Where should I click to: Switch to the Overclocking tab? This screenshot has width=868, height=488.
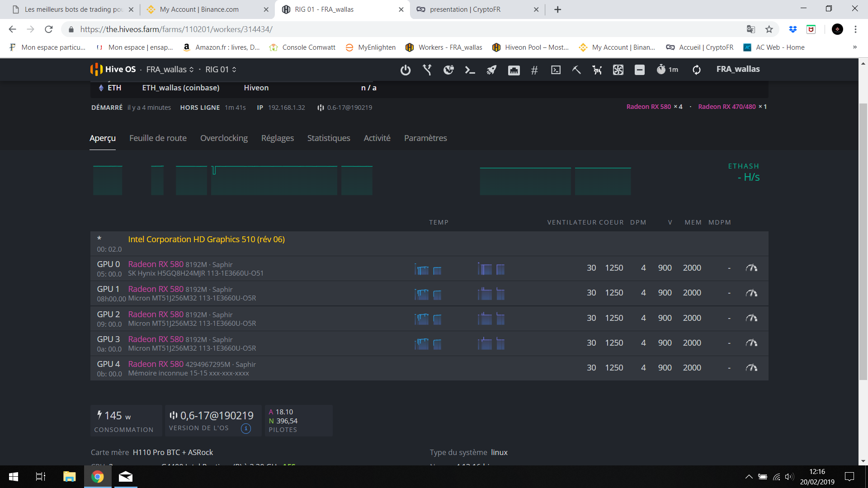(224, 138)
